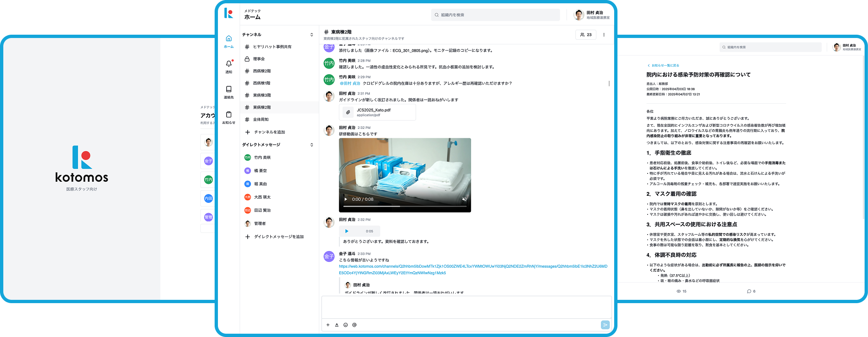Toggle the text formatting A icon
Screen dimensions: 868x337
click(x=337, y=325)
